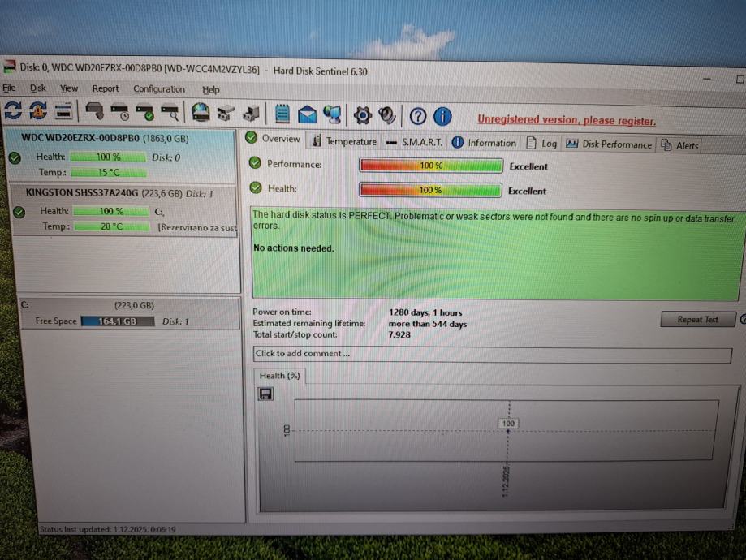Open the View menu
Screen dimensions: 746x560
pos(69,88)
